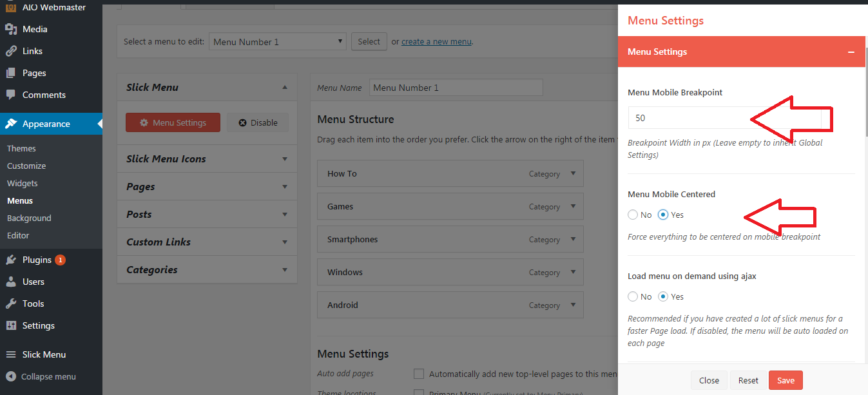Image resolution: width=868 pixels, height=395 pixels.
Task: Select No for Menu Mobile Centered
Action: 633,215
